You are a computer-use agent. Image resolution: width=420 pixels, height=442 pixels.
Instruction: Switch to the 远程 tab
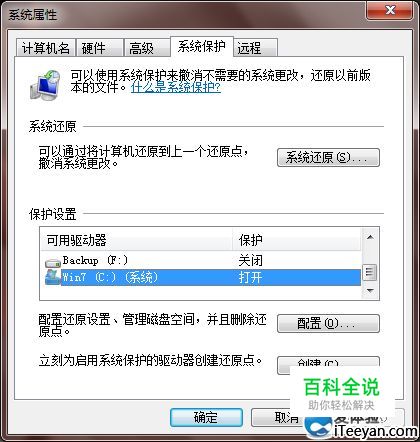point(256,48)
